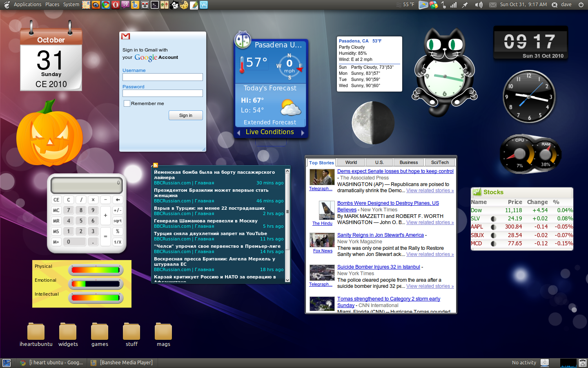This screenshot has height=368, width=588.
Task: Click the Fox News source link
Action: [323, 251]
